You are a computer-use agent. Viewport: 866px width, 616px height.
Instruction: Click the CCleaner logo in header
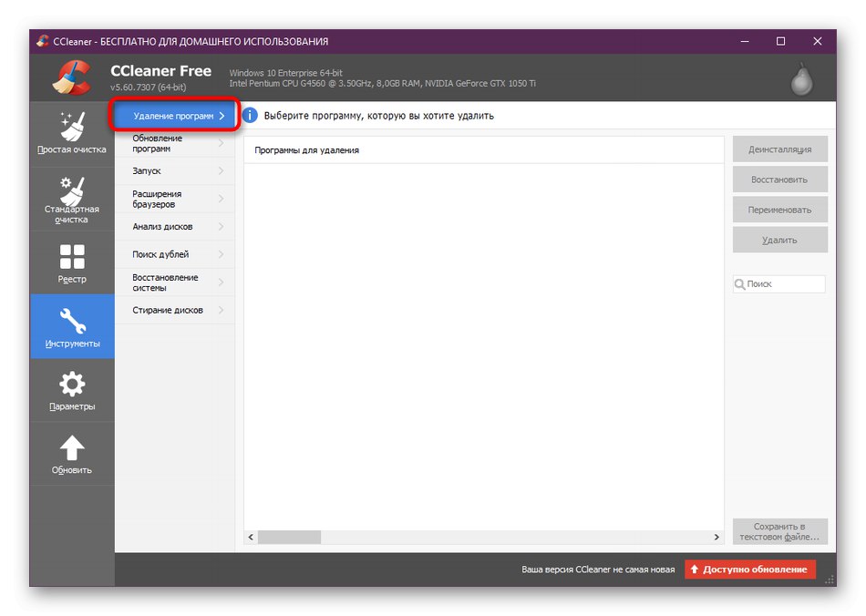tap(72, 77)
